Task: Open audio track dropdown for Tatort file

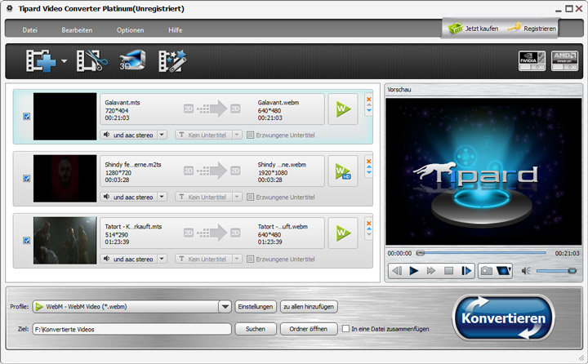Action: 162,259
